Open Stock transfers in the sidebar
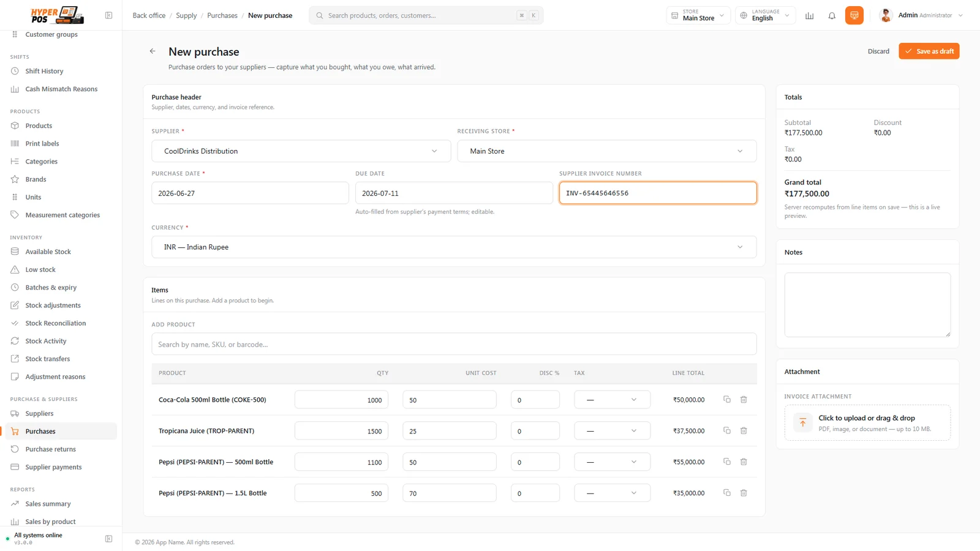Image resolution: width=980 pixels, height=551 pixels. 47,359
